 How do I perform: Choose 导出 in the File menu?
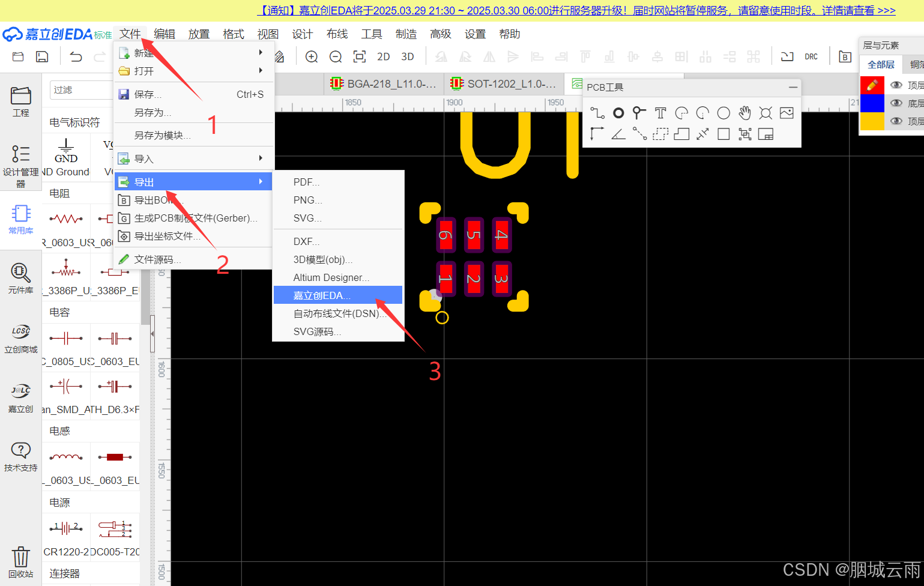193,182
